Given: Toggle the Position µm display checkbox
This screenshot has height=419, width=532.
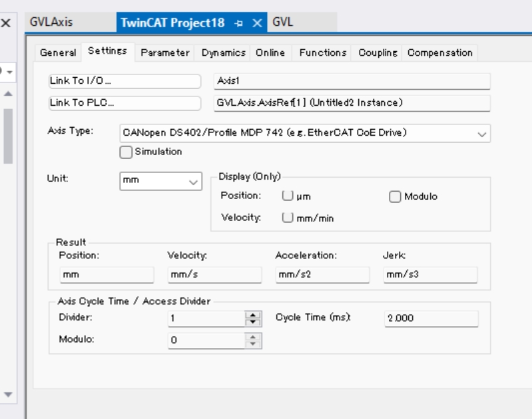Looking at the screenshot, I should click(x=288, y=196).
